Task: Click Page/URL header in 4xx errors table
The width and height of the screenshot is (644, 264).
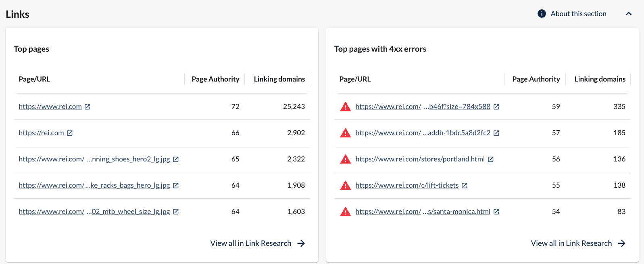Action: 355,79
